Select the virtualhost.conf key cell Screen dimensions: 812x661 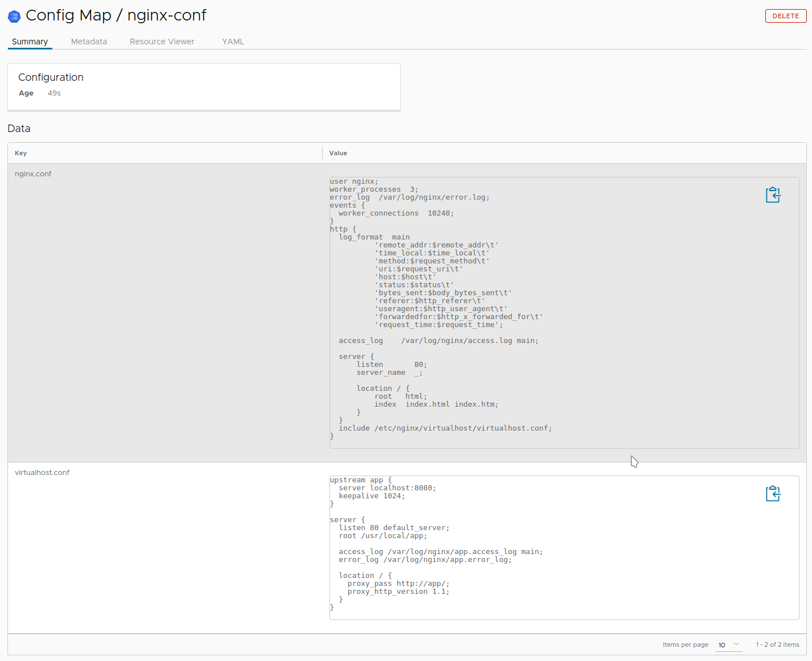pos(42,472)
